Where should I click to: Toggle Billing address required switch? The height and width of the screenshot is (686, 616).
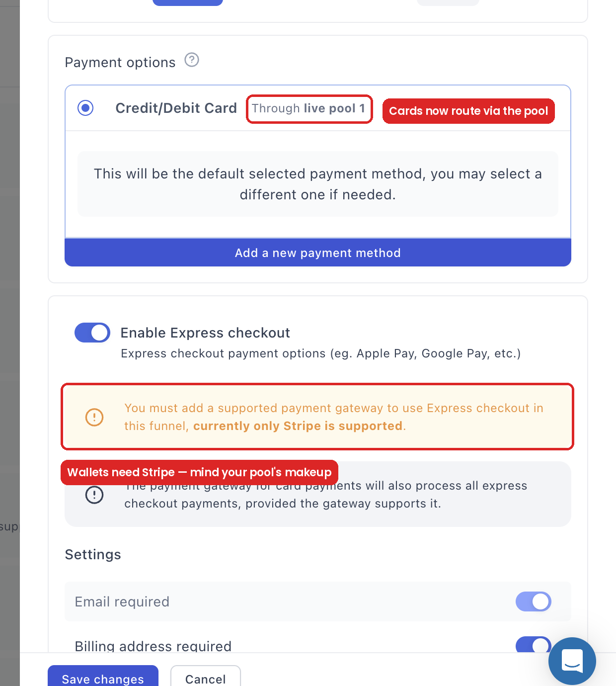pos(534,644)
